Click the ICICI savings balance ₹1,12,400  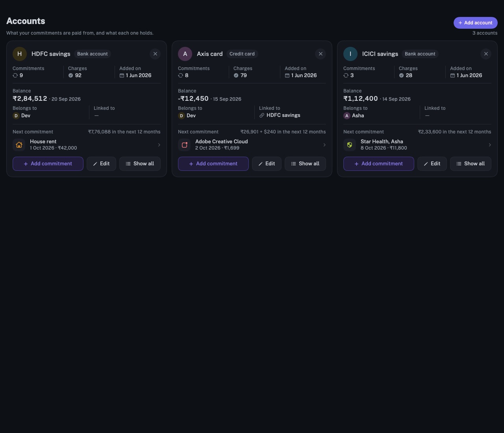click(x=361, y=98)
